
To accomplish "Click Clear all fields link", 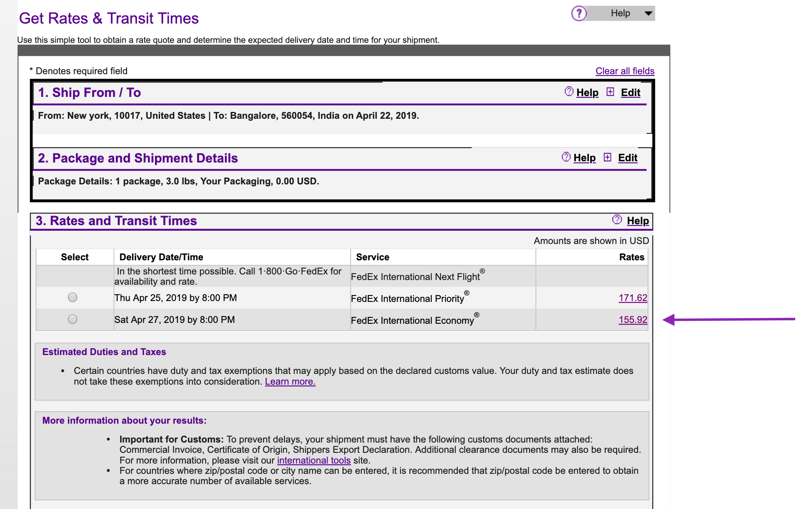I will coord(625,71).
